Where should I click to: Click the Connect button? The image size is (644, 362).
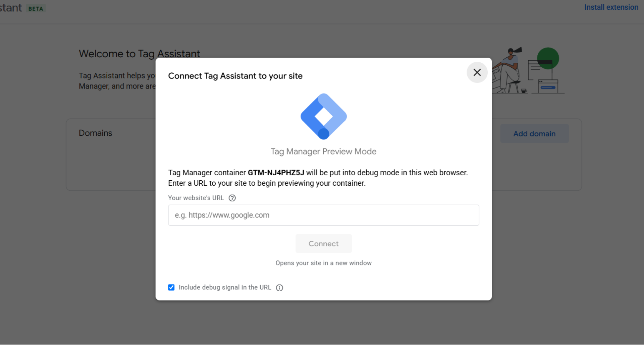(324, 244)
